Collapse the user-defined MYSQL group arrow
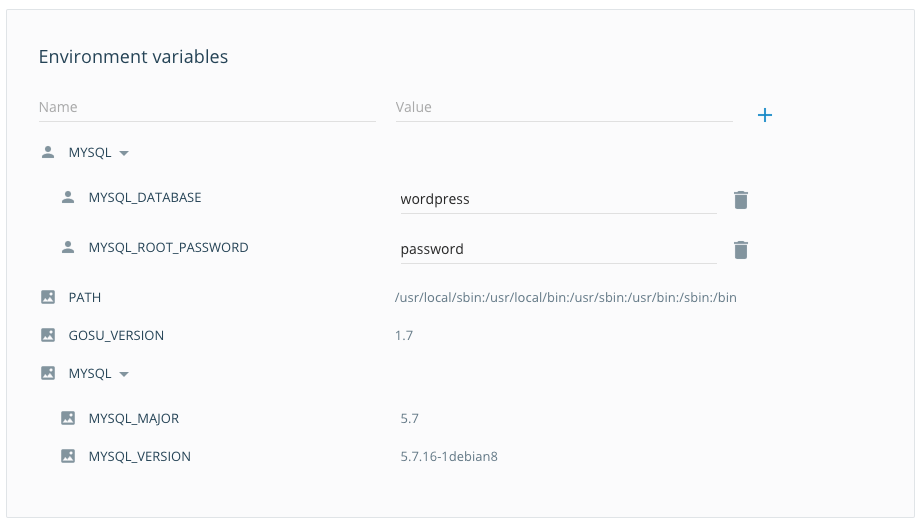This screenshot has height=526, width=920. (x=124, y=153)
